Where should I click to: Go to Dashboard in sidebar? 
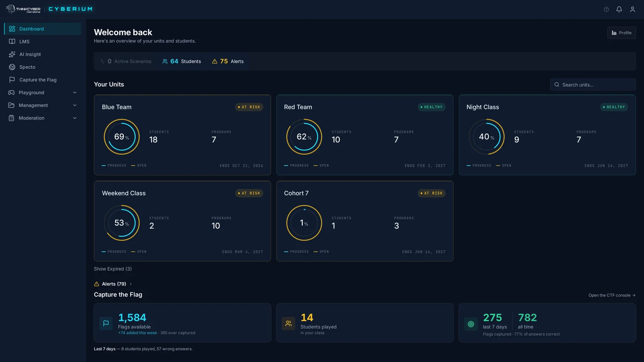[43, 29]
